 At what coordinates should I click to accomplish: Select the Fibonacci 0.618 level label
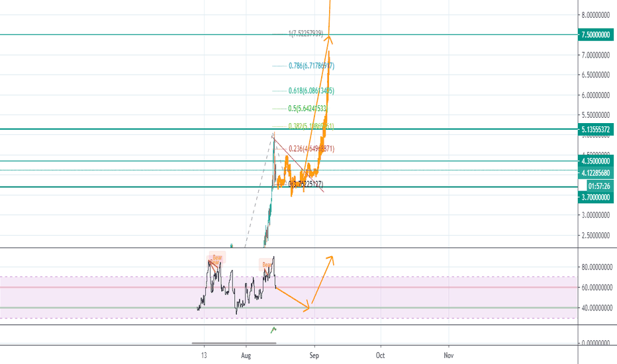311,91
